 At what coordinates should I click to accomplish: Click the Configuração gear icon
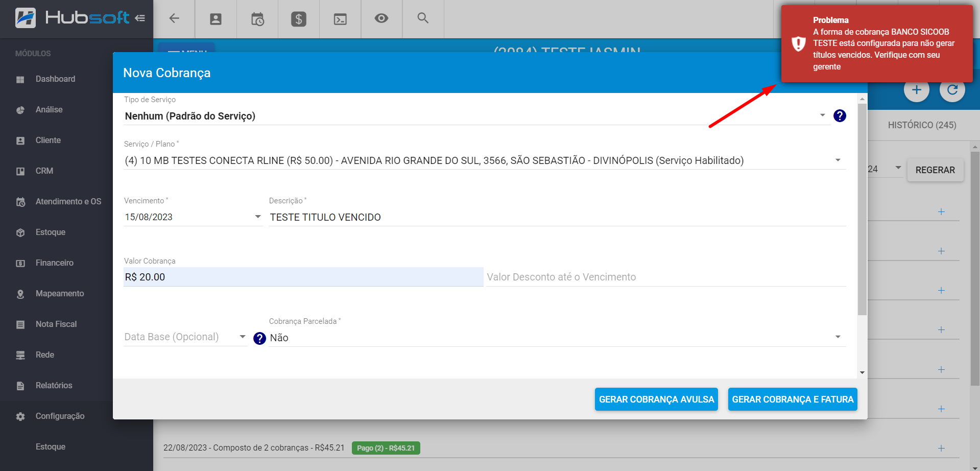[20, 416]
